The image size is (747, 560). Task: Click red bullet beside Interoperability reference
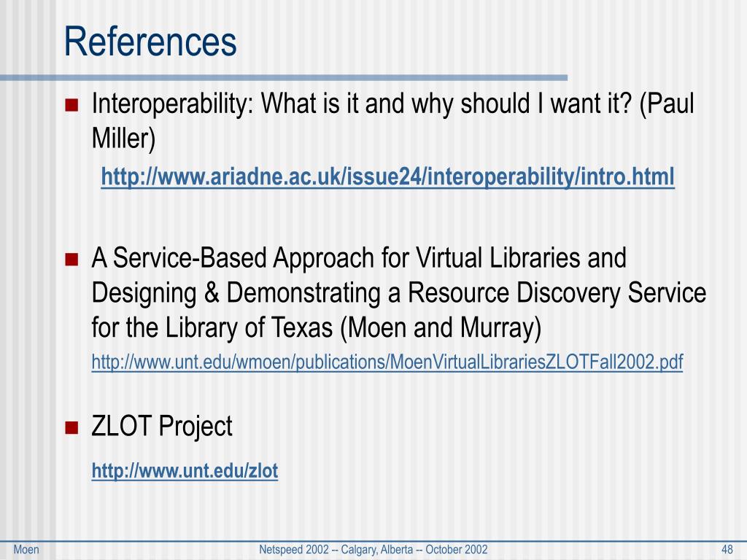71,104
